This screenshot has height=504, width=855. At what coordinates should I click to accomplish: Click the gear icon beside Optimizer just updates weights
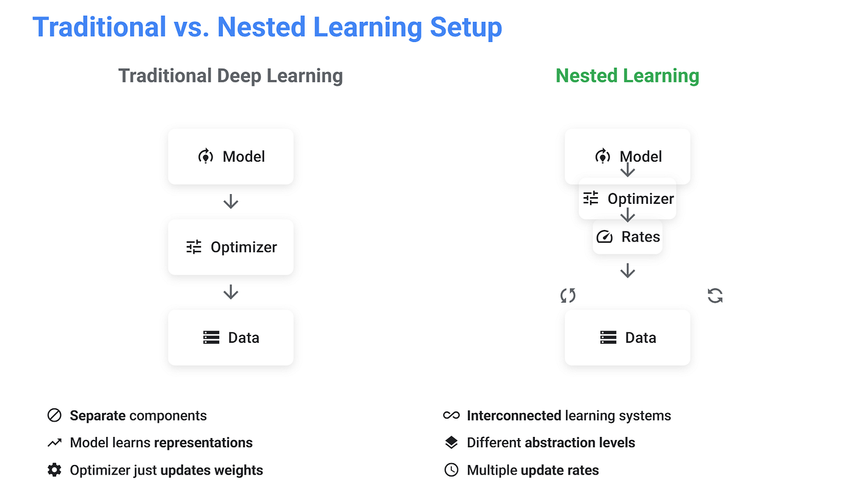click(54, 470)
